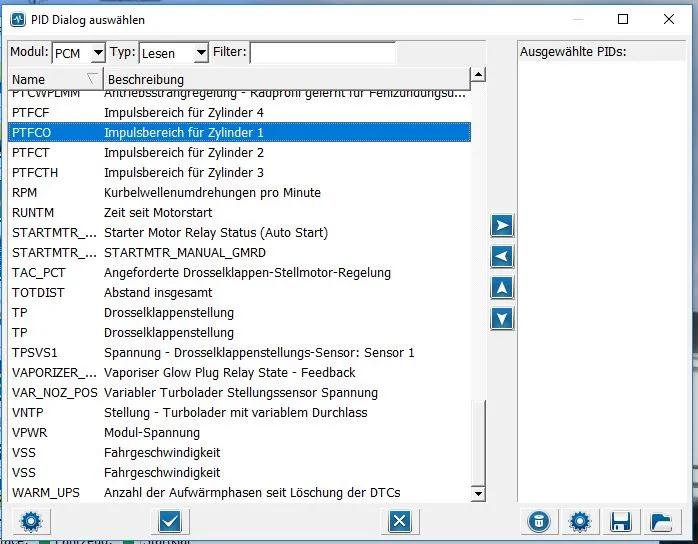Click gear icon left of checkmark button
Viewport: 698px width, 544px height.
31,520
